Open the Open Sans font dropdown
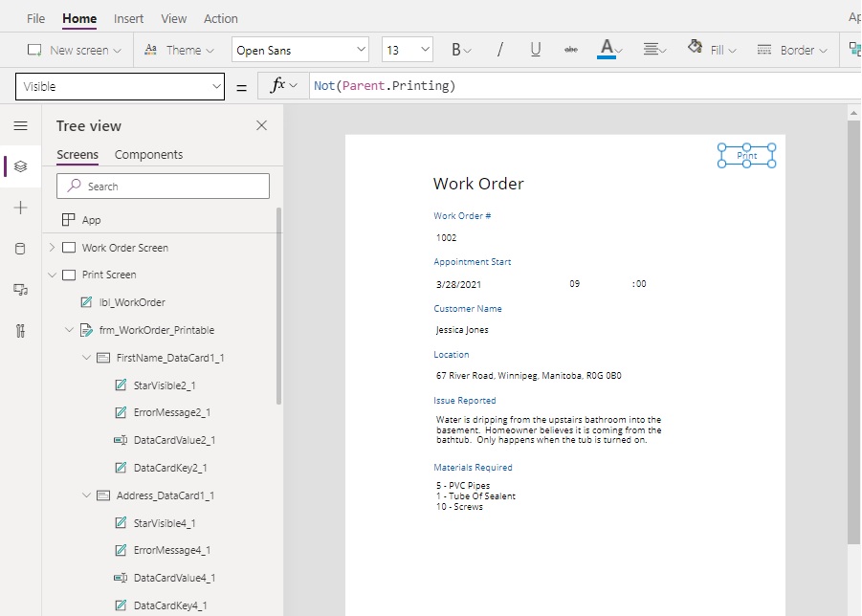The image size is (862, 616). pyautogui.click(x=300, y=50)
